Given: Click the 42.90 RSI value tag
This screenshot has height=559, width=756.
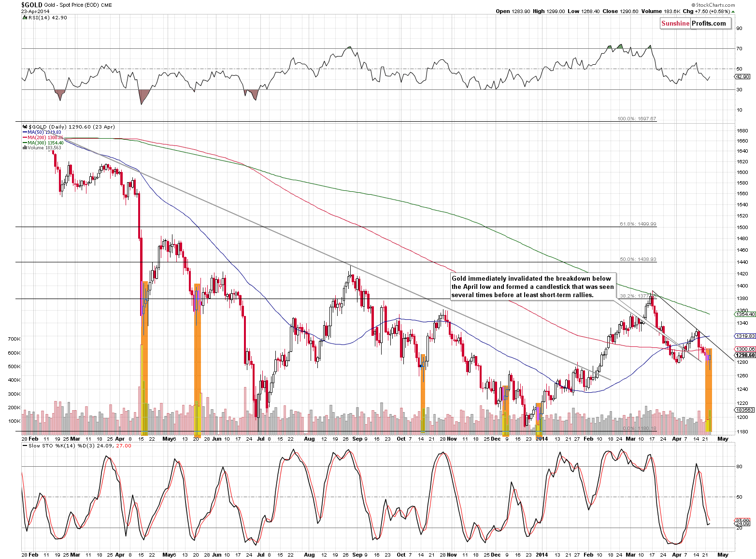Looking at the screenshot, I should [742, 76].
